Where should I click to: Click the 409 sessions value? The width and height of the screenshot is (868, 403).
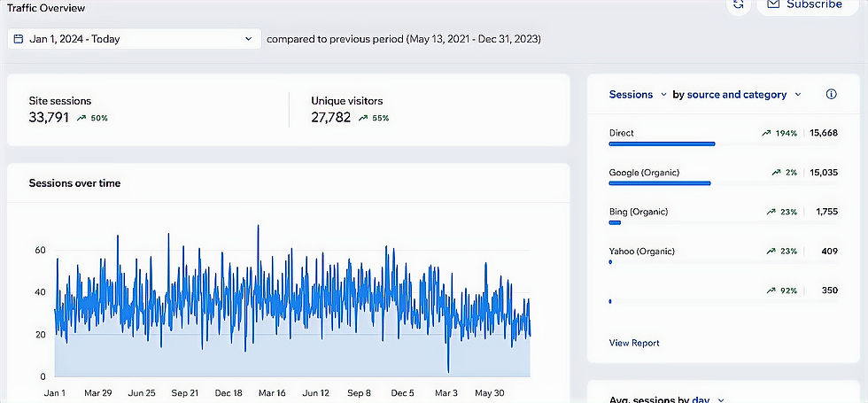click(x=830, y=251)
